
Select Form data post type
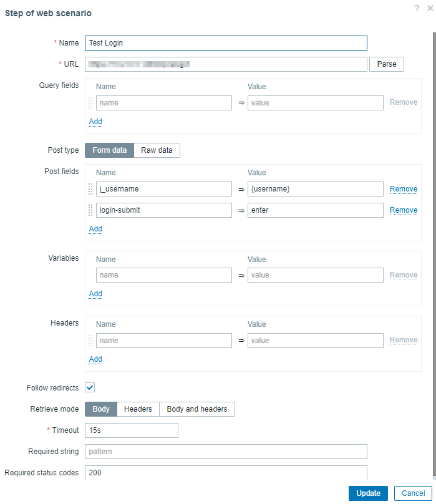109,150
